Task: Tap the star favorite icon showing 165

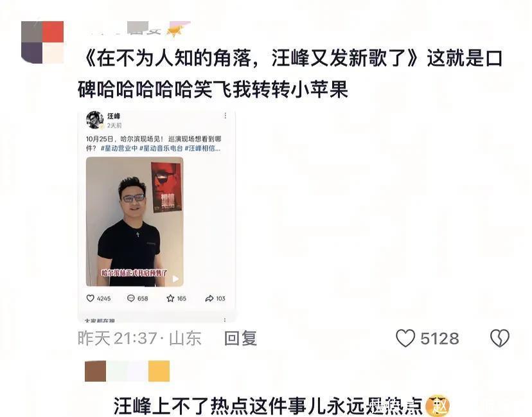Action: click(x=170, y=298)
